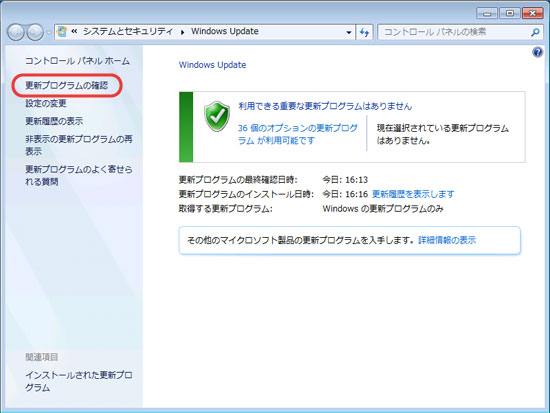Open the 36 個のオプションの更新プログラム link

[x=298, y=134]
